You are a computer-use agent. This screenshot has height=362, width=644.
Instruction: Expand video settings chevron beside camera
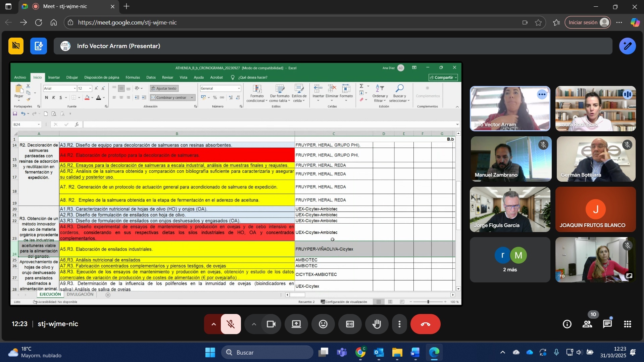point(254,324)
